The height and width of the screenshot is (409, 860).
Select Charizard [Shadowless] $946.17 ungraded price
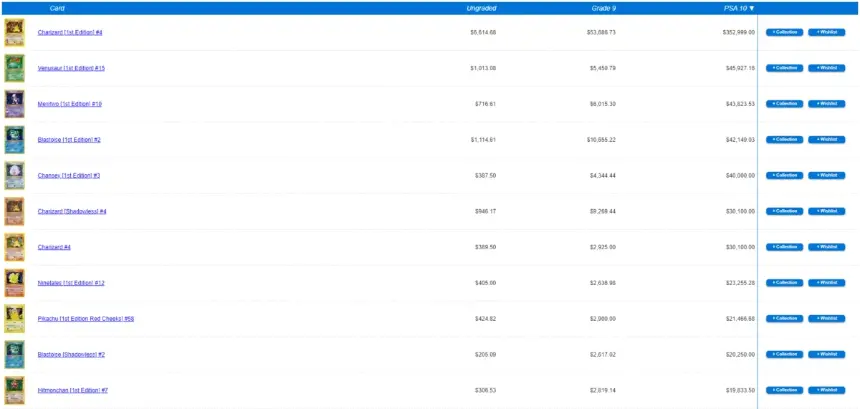(x=485, y=211)
